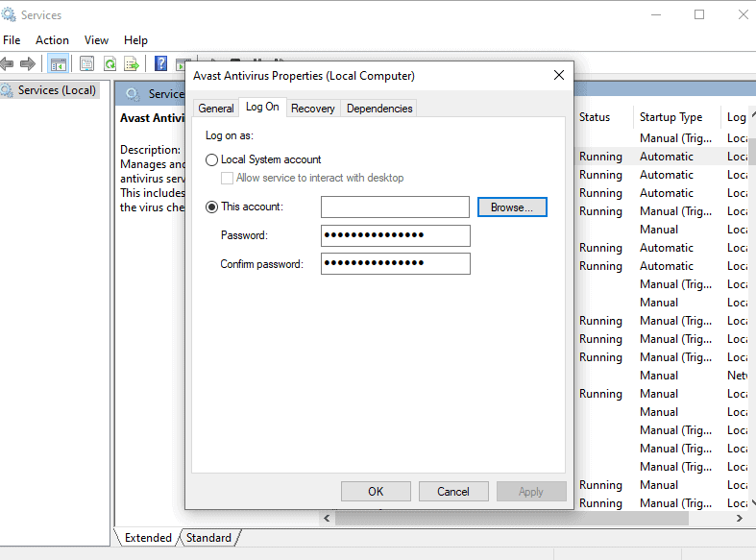Switch to the Recovery tab
The image size is (756, 560).
pos(313,109)
